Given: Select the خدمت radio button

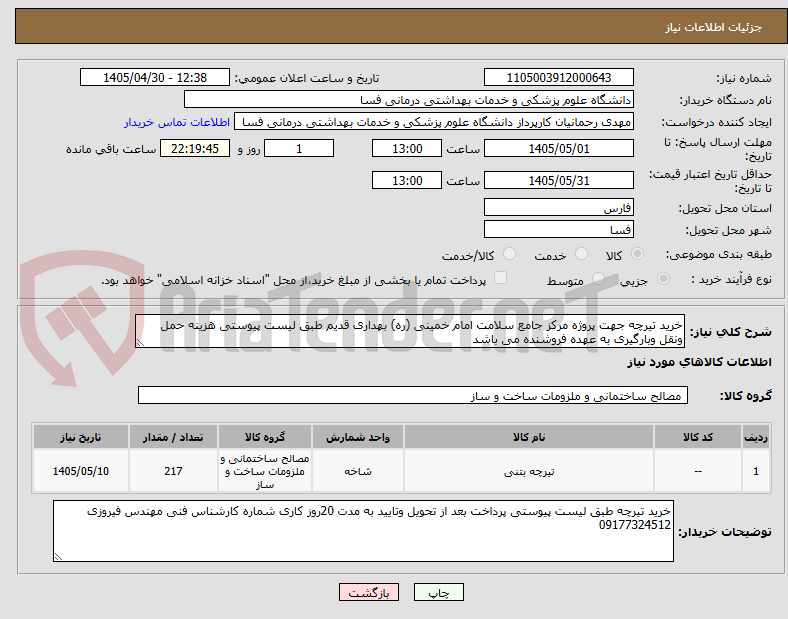Looking at the screenshot, I should [581, 254].
